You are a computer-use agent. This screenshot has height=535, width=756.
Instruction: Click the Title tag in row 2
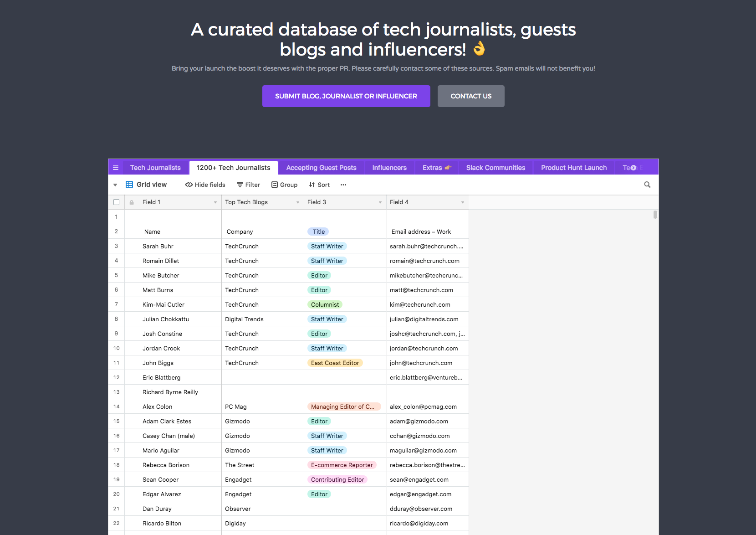[318, 231]
